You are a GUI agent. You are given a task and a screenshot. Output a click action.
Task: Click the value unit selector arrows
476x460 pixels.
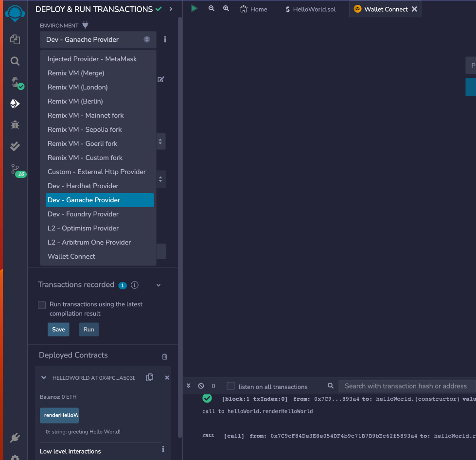coord(160,179)
